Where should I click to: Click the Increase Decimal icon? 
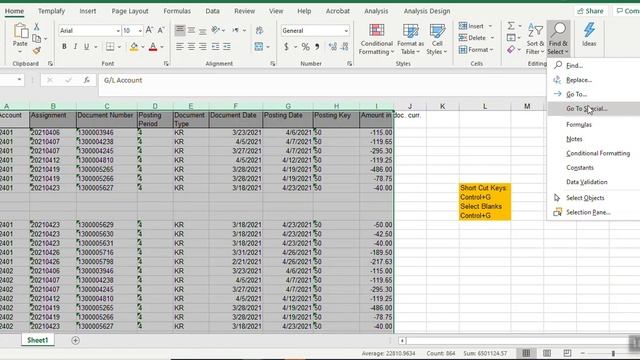pyautogui.click(x=333, y=47)
